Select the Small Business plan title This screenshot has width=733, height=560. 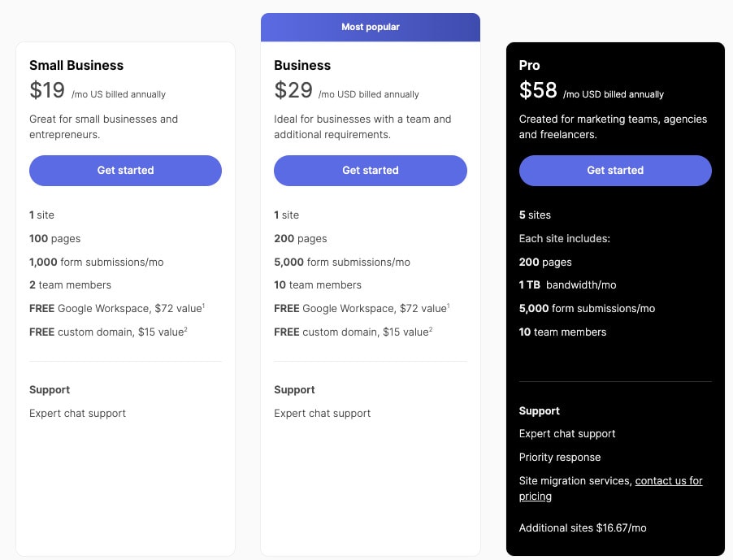pyautogui.click(x=76, y=65)
